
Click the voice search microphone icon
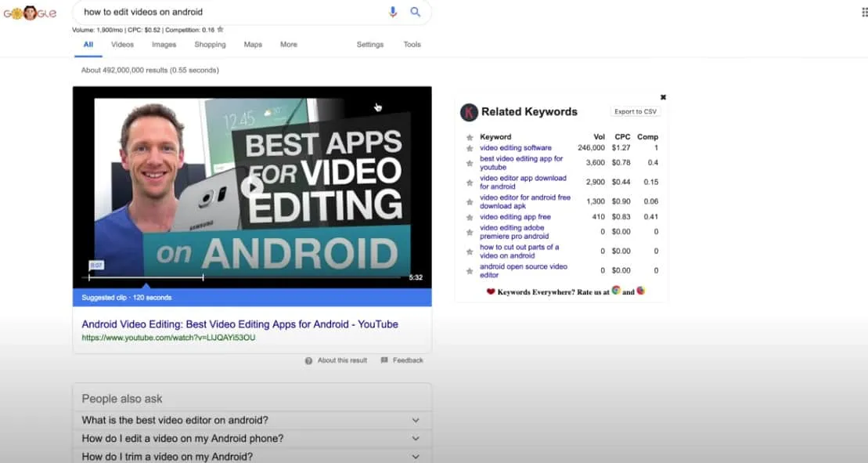tap(393, 12)
